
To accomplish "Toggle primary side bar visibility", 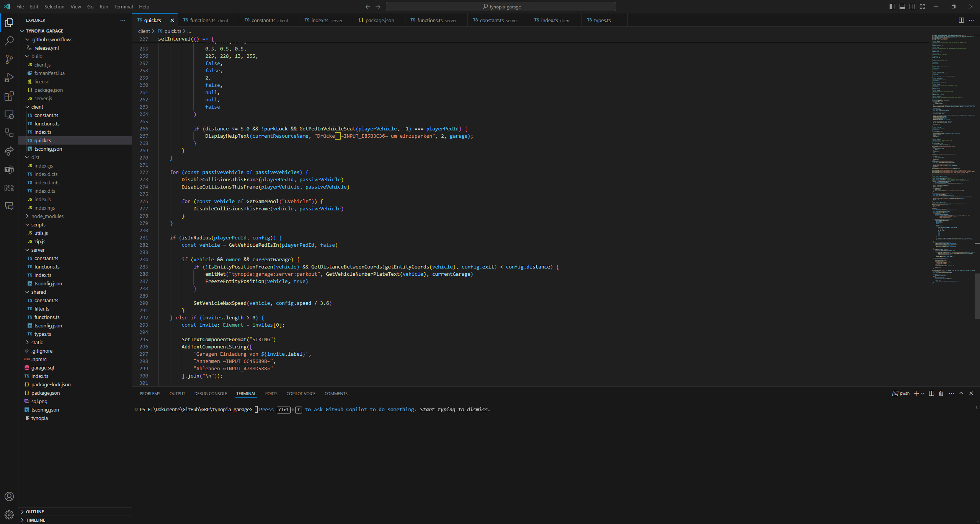I will coord(892,7).
